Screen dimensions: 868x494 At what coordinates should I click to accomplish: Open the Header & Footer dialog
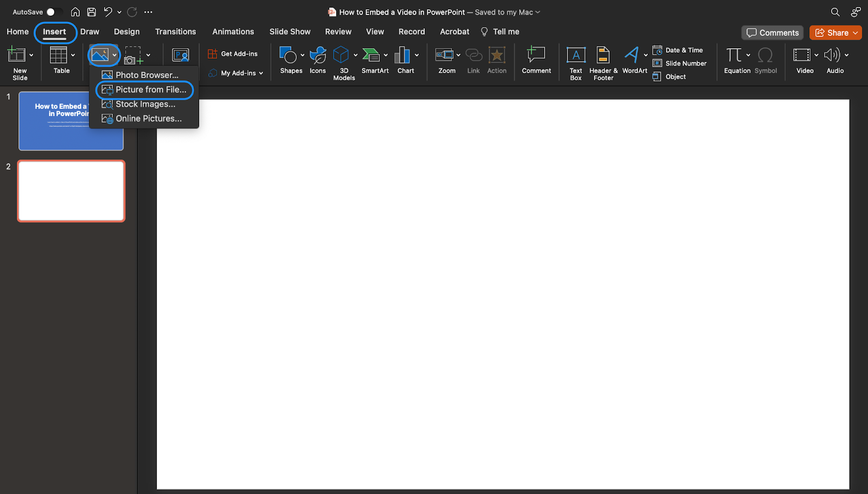[x=602, y=61]
